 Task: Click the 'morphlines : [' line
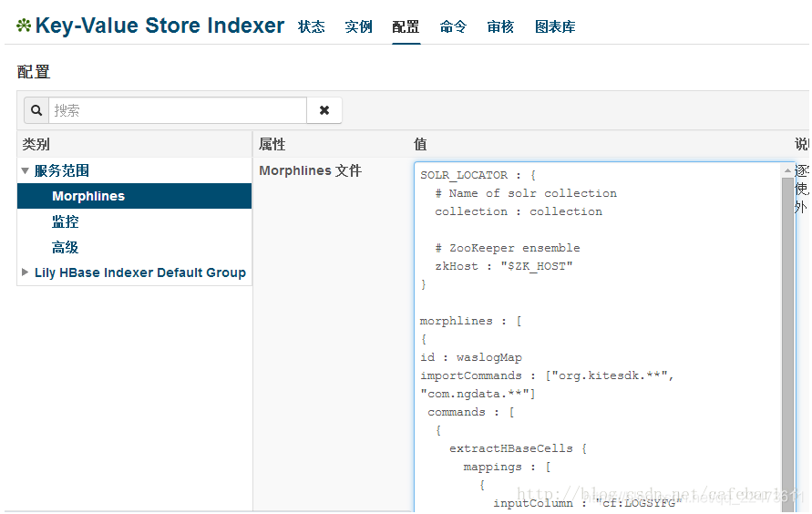pos(470,321)
